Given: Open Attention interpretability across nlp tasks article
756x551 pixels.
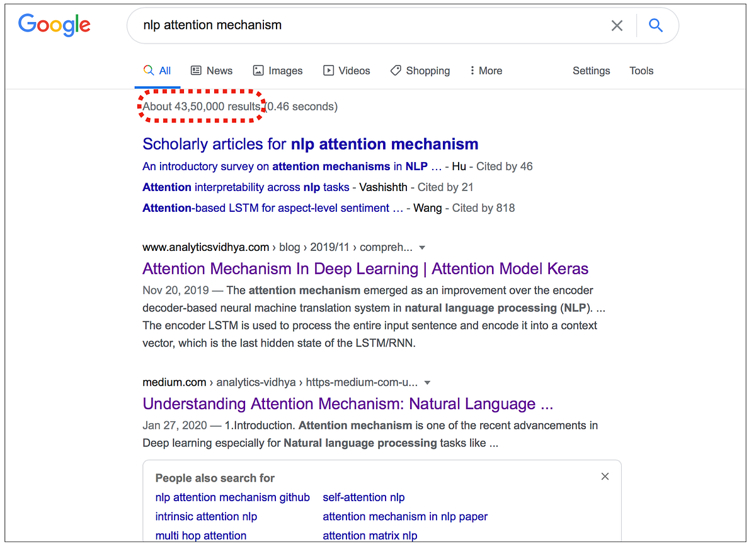Looking at the screenshot, I should tap(246, 187).
